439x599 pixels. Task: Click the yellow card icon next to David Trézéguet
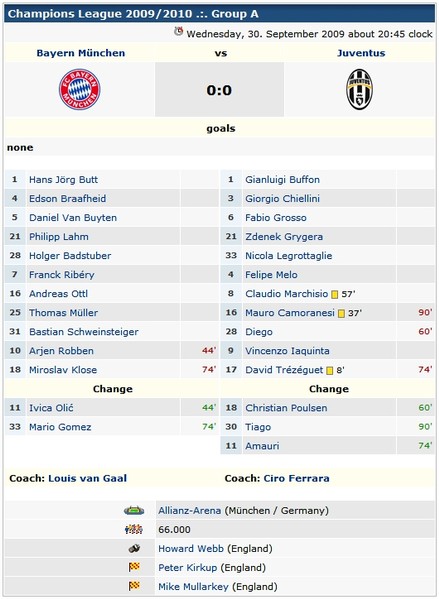click(x=330, y=370)
